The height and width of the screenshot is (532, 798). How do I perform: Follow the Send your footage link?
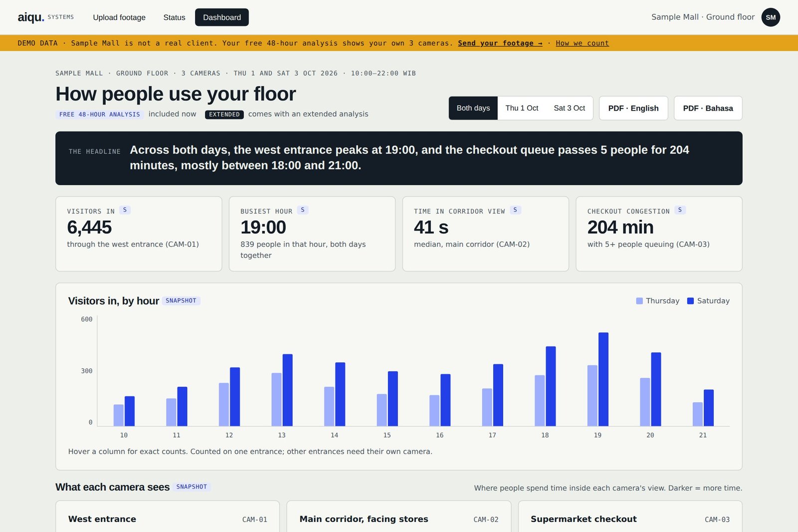click(x=500, y=43)
